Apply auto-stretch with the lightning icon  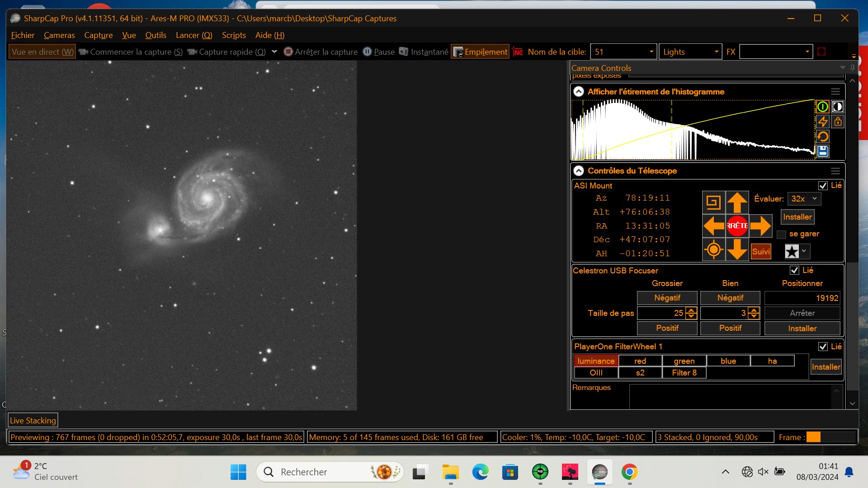point(823,122)
